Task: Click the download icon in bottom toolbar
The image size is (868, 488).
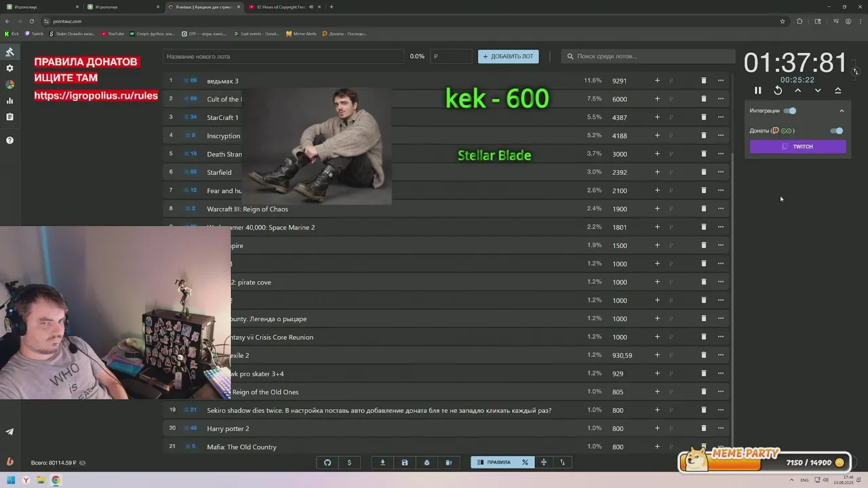Action: (382, 462)
